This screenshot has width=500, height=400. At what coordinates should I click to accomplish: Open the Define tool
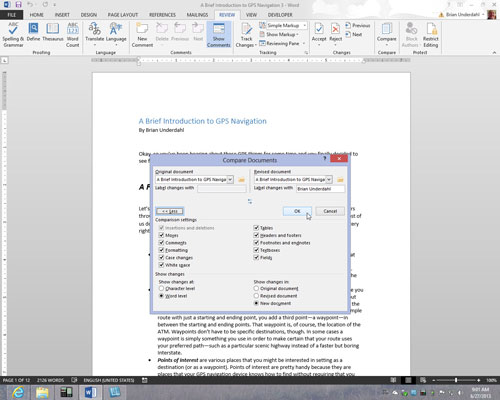point(33,32)
